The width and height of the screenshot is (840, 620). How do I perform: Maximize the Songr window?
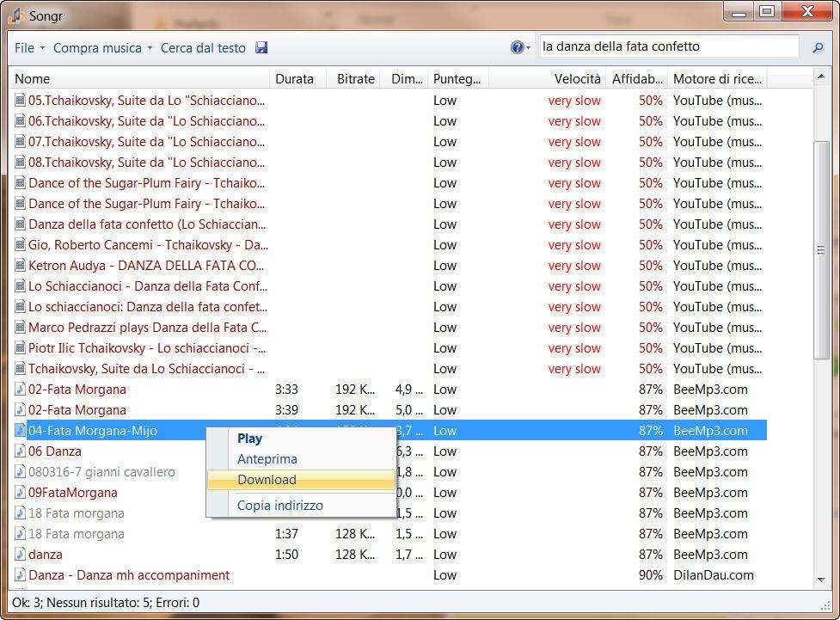click(767, 12)
